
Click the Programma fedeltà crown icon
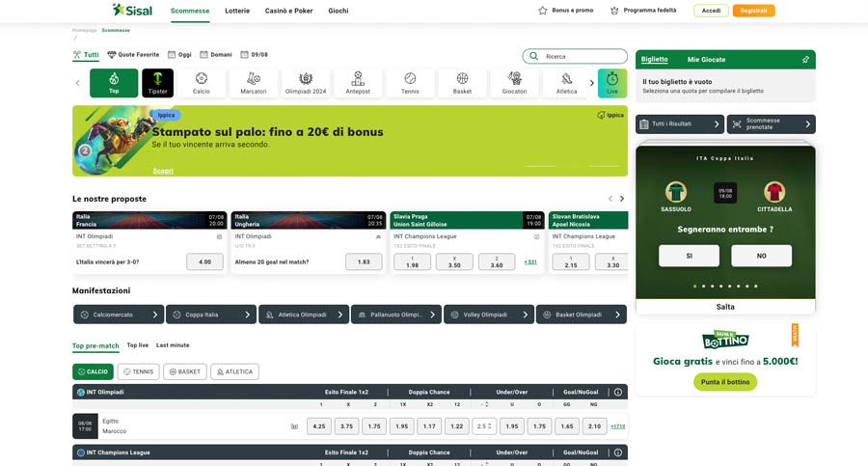pyautogui.click(x=614, y=11)
